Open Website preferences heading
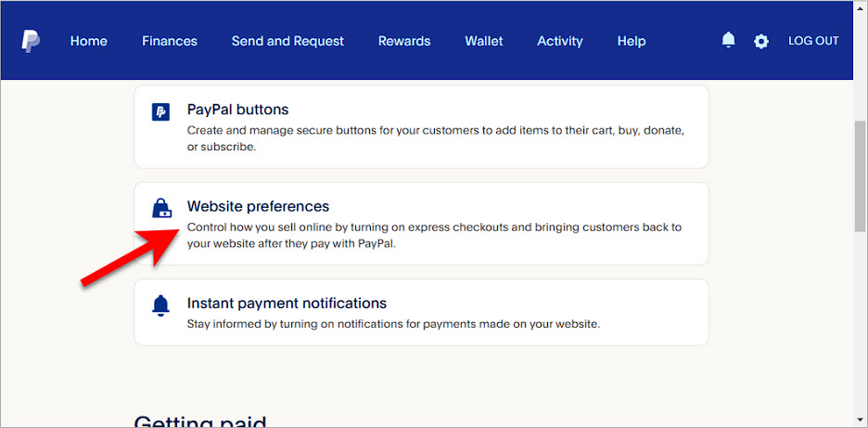The height and width of the screenshot is (428, 868). (x=258, y=206)
